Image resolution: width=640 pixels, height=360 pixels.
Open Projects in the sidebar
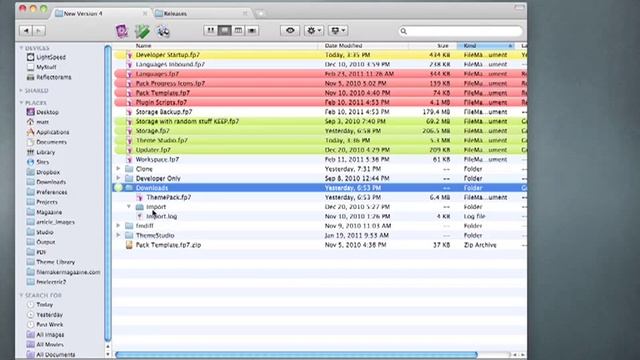(x=47, y=202)
